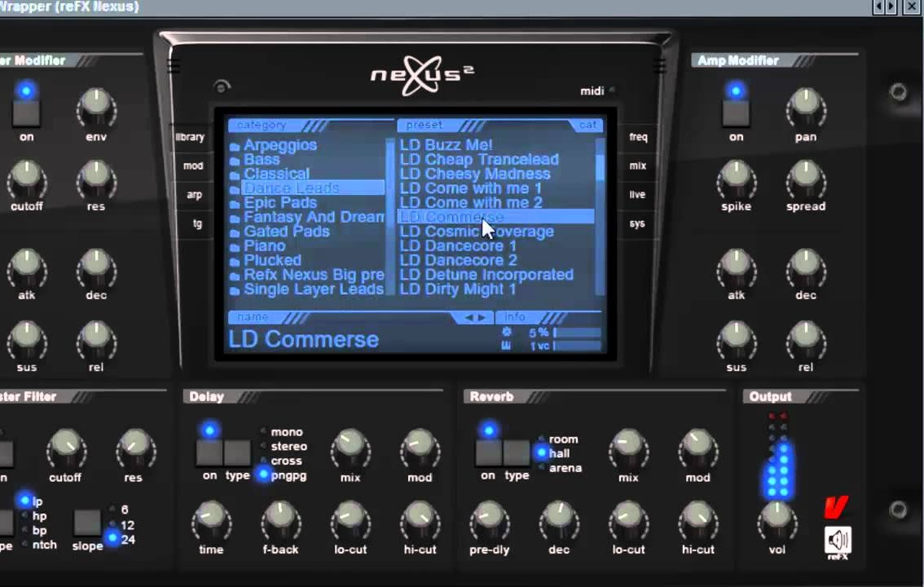Click the filter slope button
924x587 pixels.
pos(87,523)
